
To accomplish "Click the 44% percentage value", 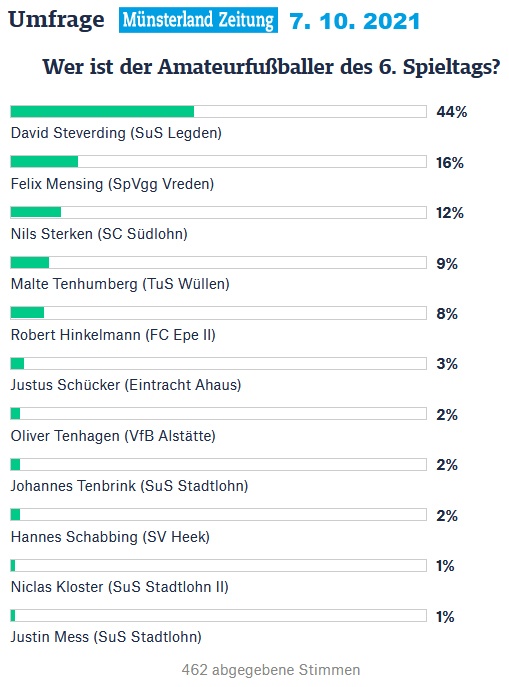I will tap(452, 112).
